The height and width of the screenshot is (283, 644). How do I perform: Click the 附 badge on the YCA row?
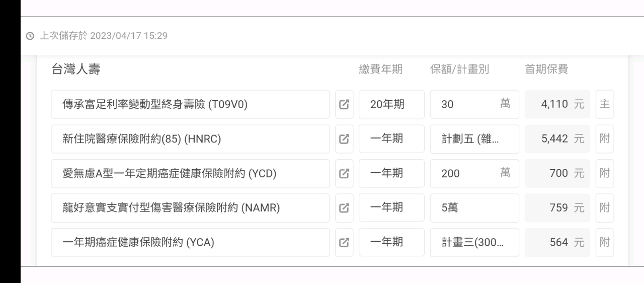(604, 242)
